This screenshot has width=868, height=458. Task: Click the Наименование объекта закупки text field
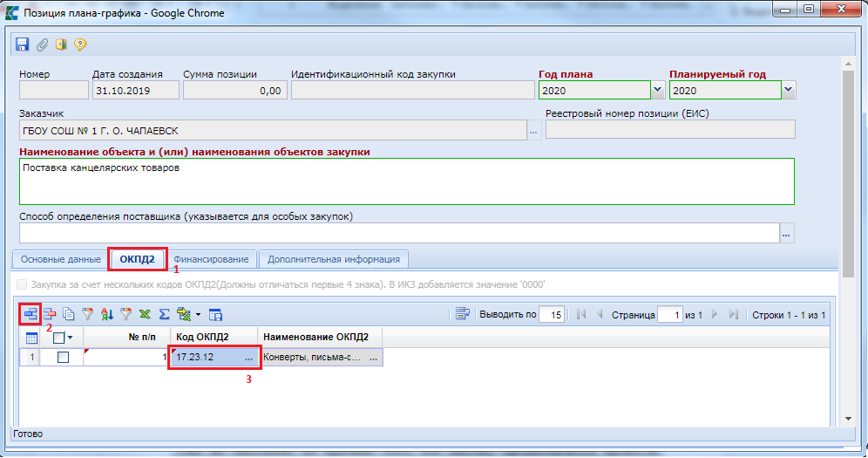tap(406, 181)
